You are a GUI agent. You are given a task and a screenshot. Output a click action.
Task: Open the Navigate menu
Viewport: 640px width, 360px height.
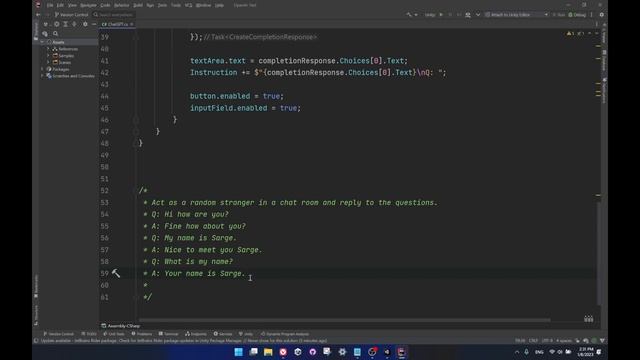(x=88, y=5)
